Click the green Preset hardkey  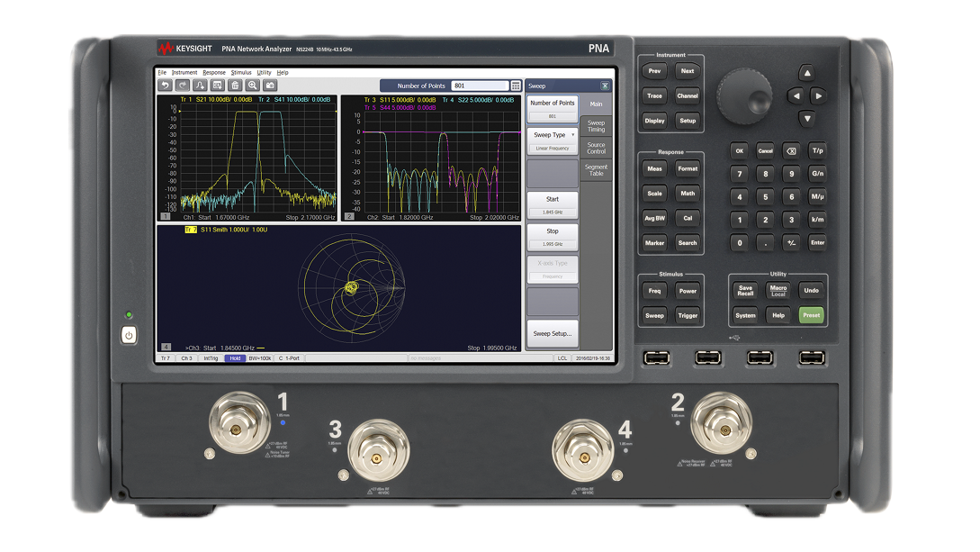tap(811, 315)
